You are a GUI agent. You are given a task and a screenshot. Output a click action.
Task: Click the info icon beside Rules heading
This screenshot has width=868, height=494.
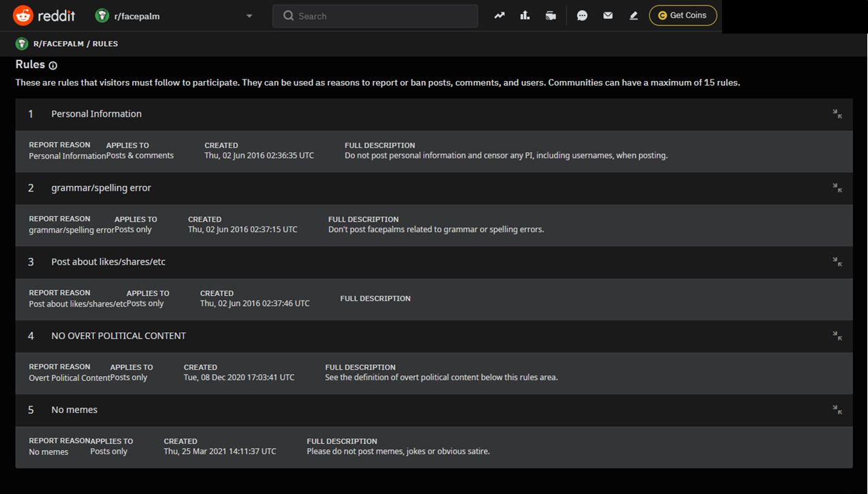click(53, 66)
